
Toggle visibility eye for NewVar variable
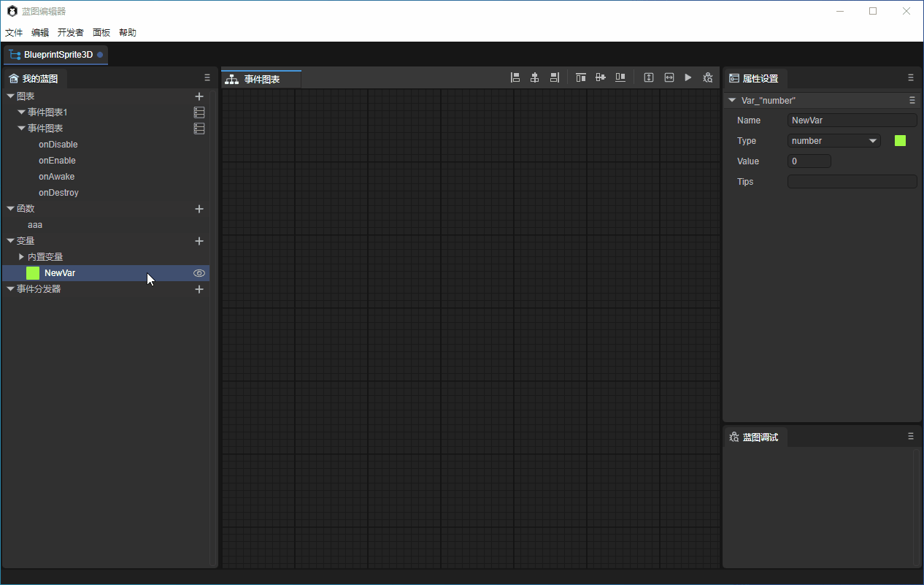pyautogui.click(x=199, y=273)
